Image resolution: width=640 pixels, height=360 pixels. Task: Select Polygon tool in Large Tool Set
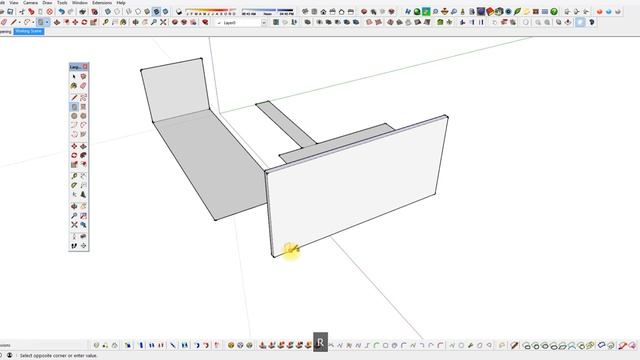(x=83, y=116)
